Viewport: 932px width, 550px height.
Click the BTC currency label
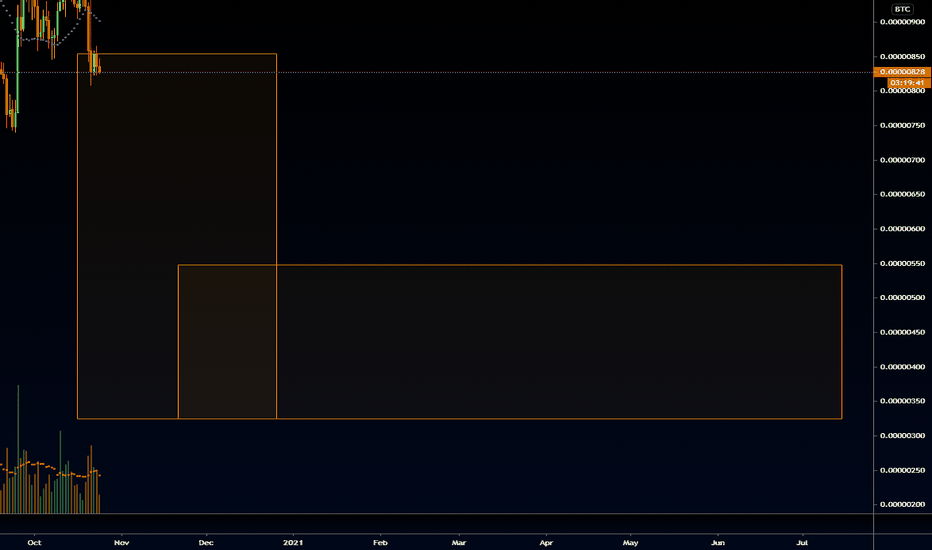tap(902, 9)
